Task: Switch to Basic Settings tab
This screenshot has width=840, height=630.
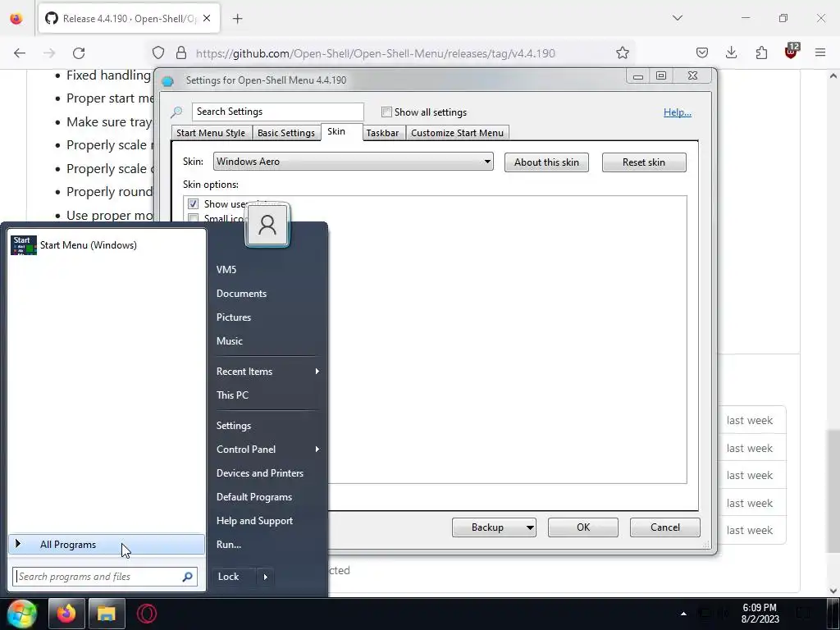Action: point(286,133)
